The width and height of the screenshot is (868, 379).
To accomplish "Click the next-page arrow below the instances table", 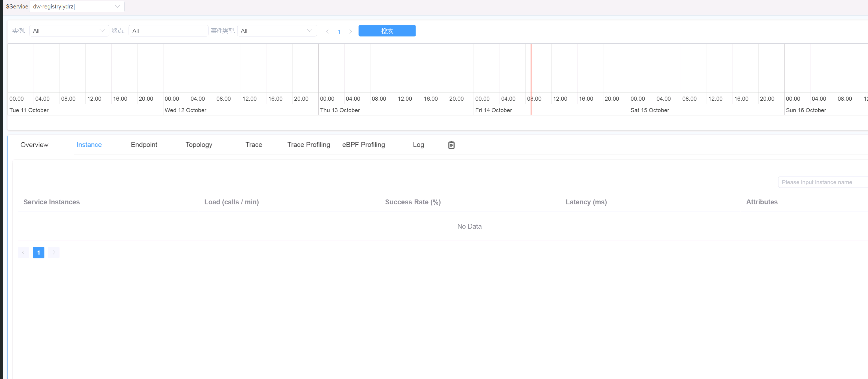I will 53,252.
